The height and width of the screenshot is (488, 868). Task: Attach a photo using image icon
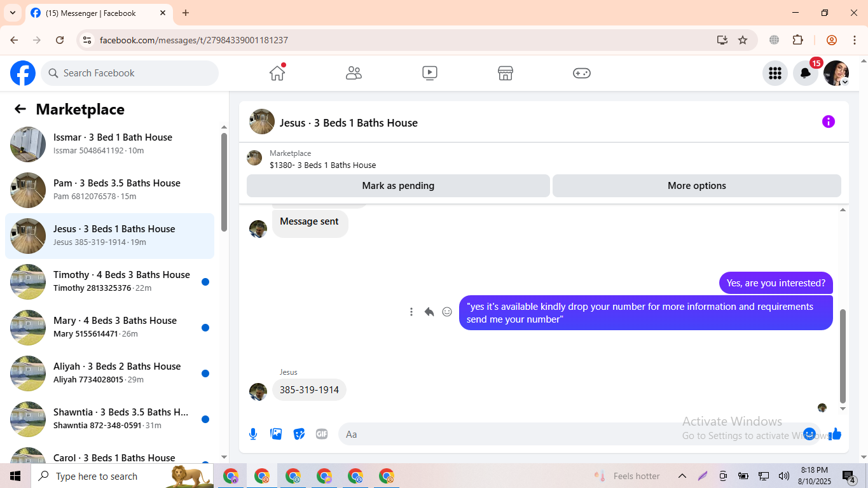pos(276,434)
